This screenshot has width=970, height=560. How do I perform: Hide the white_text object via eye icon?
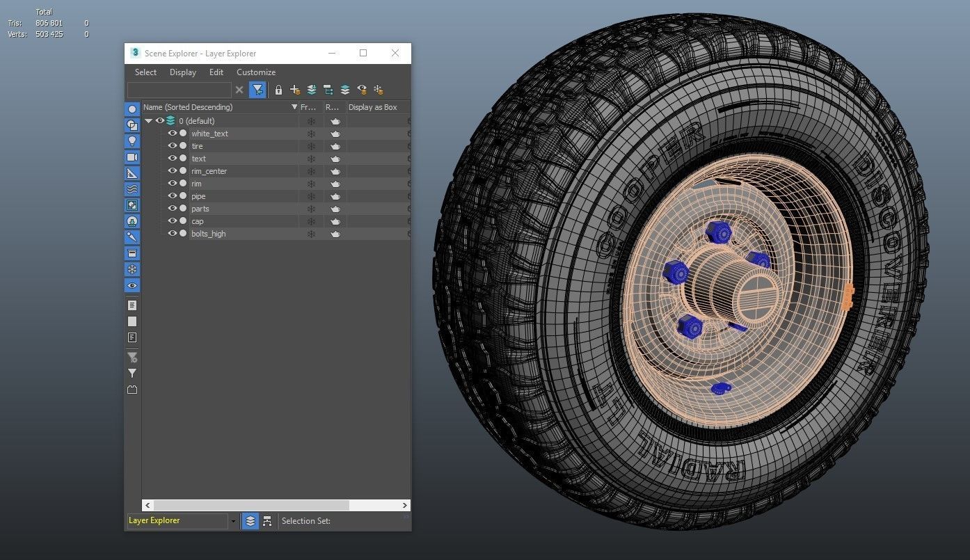point(173,134)
